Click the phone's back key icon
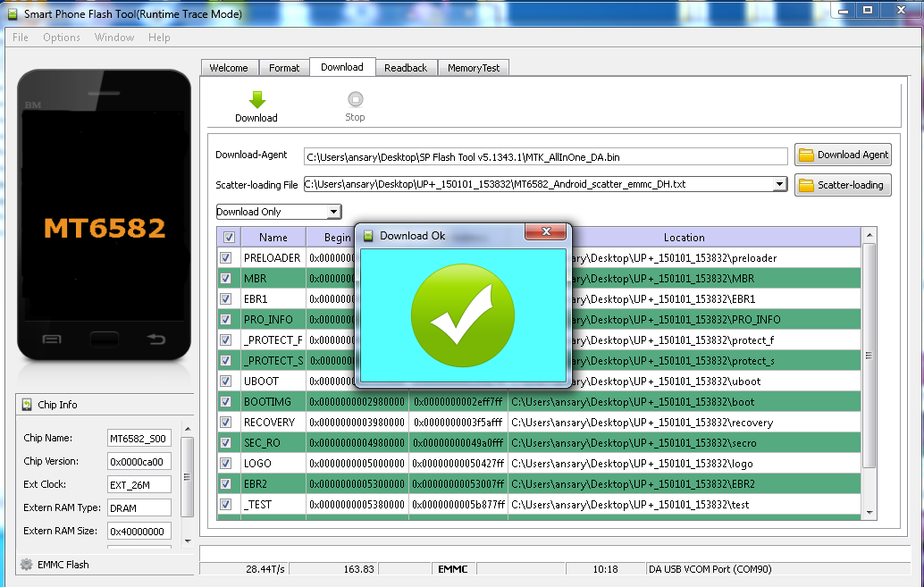The width and height of the screenshot is (924, 587). (156, 339)
